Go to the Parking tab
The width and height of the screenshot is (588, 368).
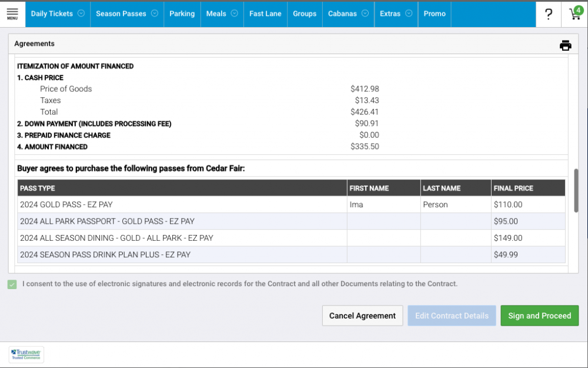pos(182,14)
